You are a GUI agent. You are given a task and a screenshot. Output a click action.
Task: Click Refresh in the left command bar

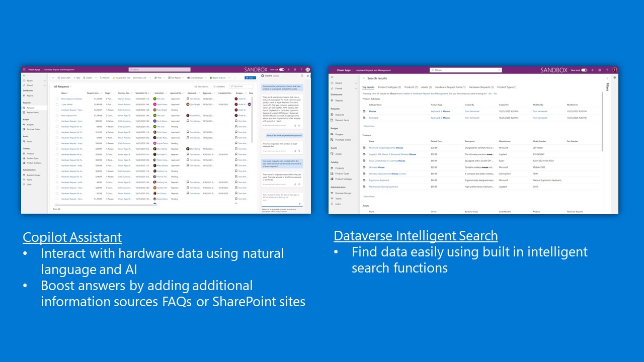click(x=105, y=78)
